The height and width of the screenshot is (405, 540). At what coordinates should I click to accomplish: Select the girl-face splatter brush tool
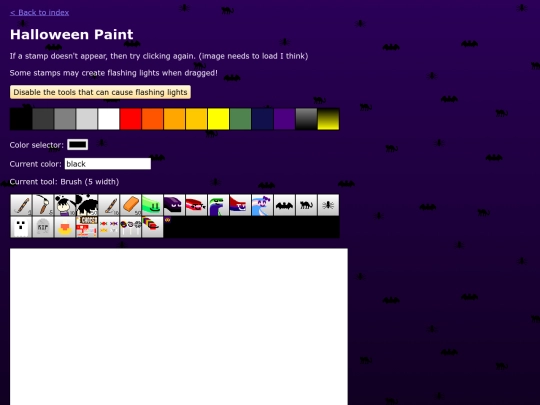pyautogui.click(x=65, y=205)
